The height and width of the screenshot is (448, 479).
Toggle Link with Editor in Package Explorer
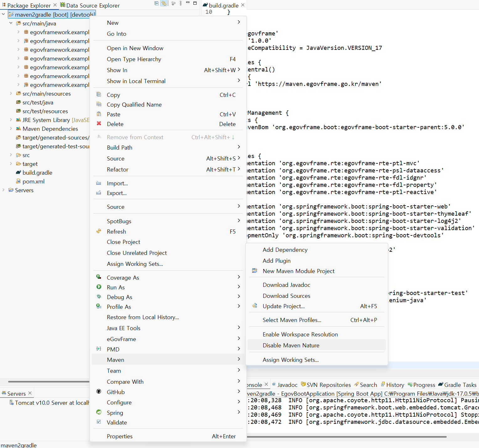pos(164,3)
